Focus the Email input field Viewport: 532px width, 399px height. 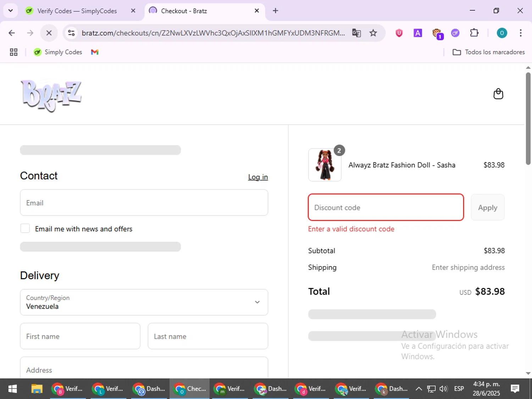click(144, 203)
